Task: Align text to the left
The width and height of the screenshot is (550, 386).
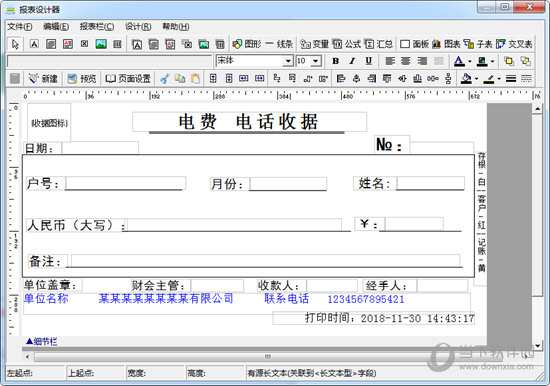Action: click(390, 61)
